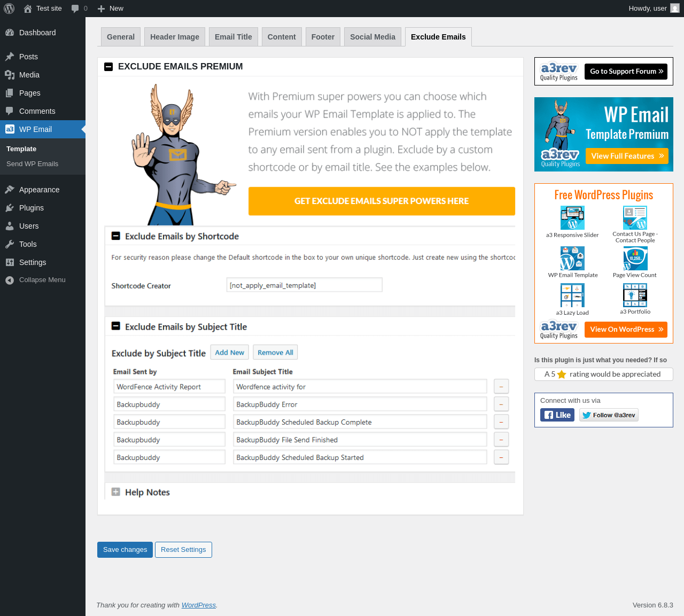Edit the BackupBuddy Error subject field
The width and height of the screenshot is (684, 616).
360,404
